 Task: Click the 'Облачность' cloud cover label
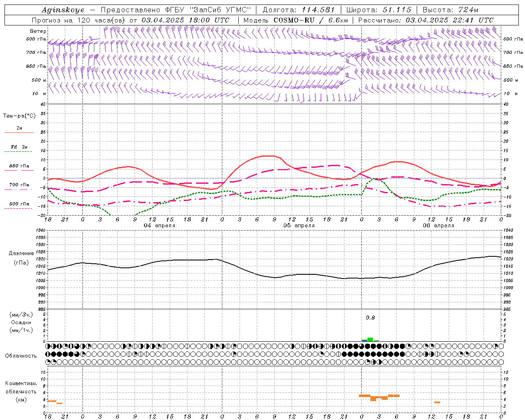click(x=21, y=356)
